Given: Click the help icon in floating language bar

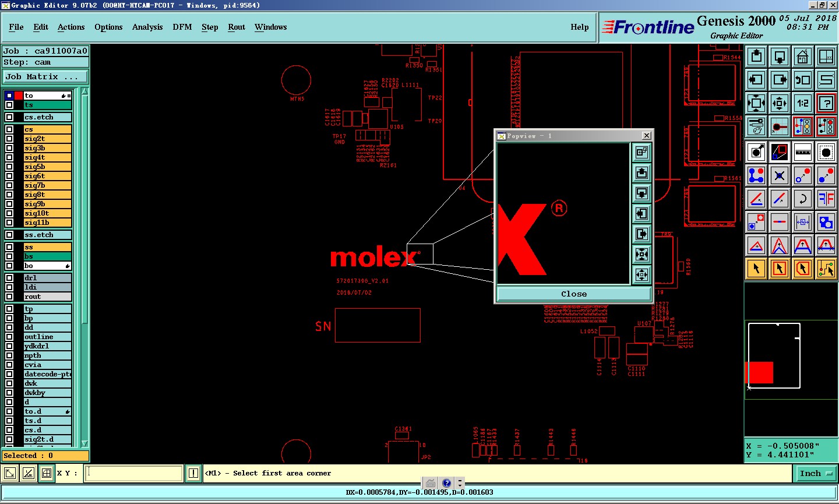Looking at the screenshot, I should click(x=446, y=482).
